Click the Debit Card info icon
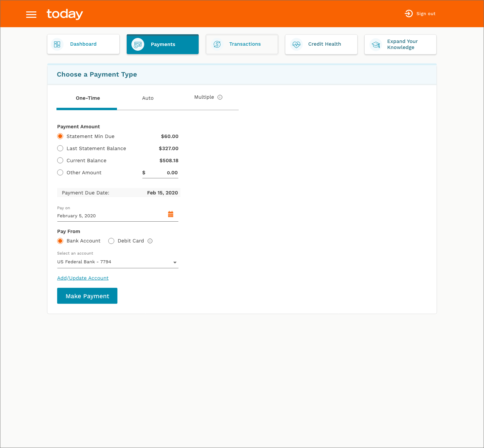The image size is (484, 448). (x=150, y=241)
